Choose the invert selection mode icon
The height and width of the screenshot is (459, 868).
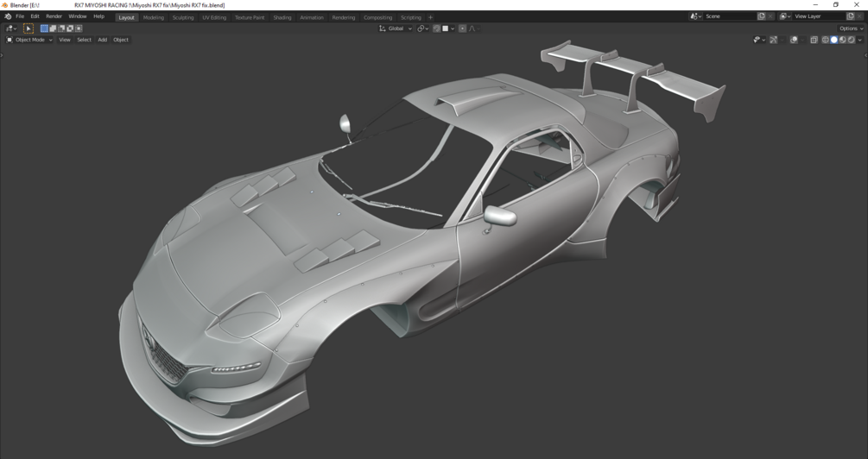click(x=70, y=28)
